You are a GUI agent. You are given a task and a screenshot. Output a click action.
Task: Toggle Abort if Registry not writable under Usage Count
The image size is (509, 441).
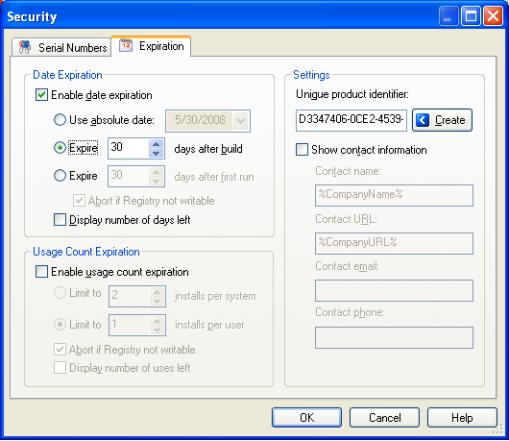[x=60, y=349]
